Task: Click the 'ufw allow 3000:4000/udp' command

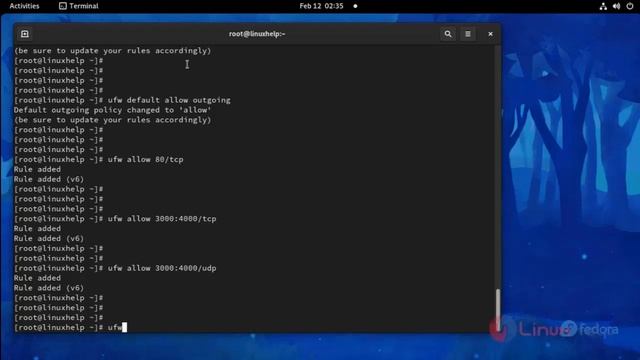Action: pyautogui.click(x=162, y=268)
